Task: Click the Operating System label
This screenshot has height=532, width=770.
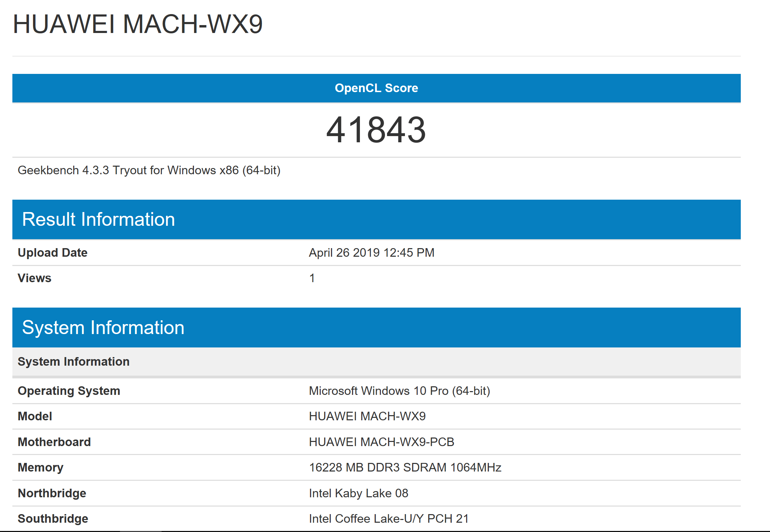Action: pos(69,391)
